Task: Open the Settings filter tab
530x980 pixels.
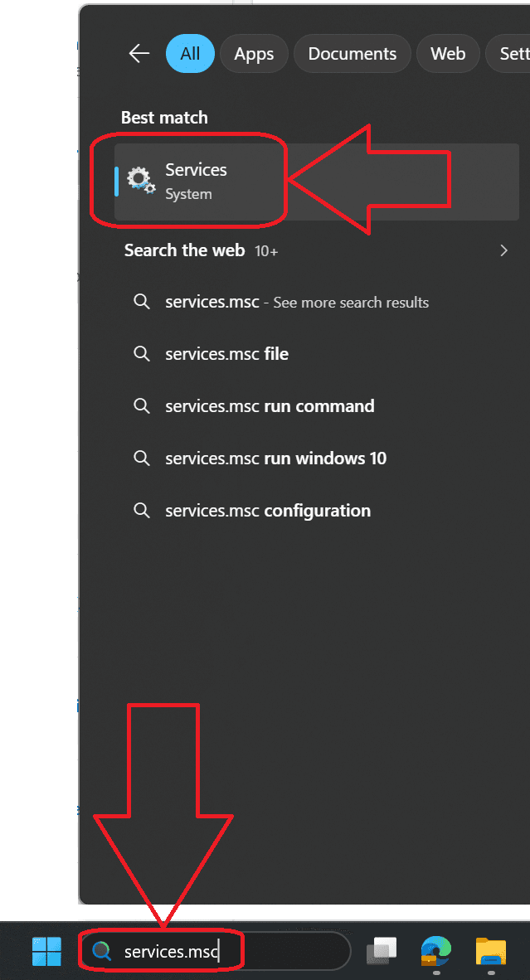Action: tap(513, 53)
